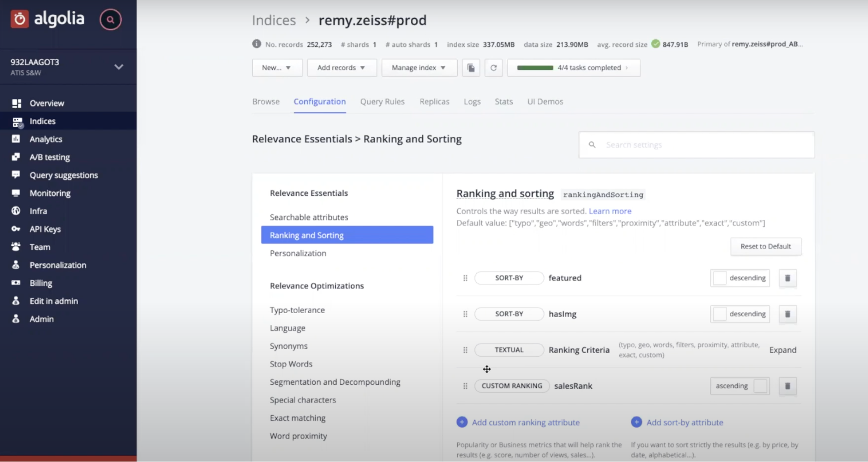
Task: Go to Indices in the sidebar
Action: click(43, 121)
